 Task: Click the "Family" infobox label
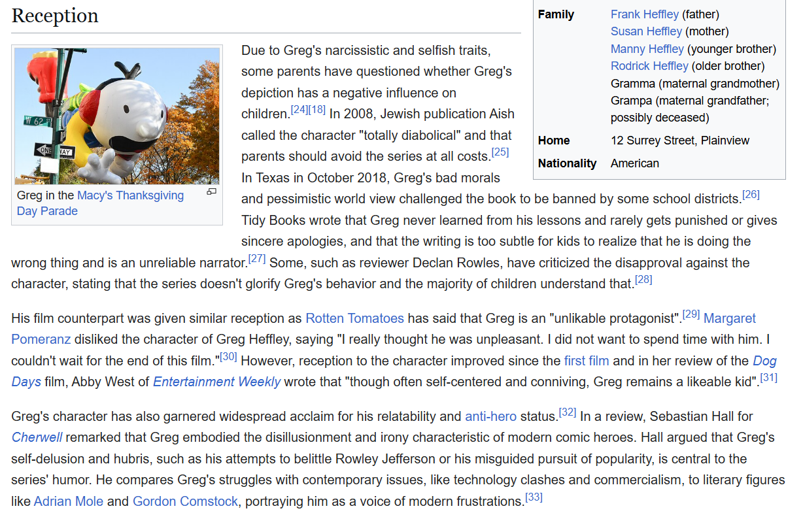click(556, 14)
